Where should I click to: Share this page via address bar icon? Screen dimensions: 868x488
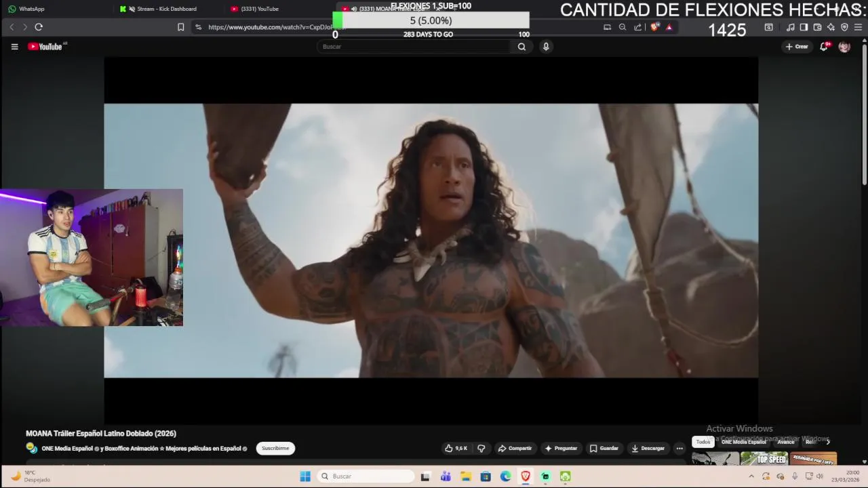click(x=638, y=27)
